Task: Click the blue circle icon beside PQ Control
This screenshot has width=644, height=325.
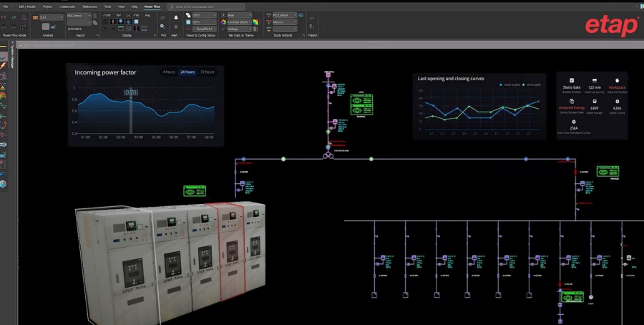Action: coord(301,15)
